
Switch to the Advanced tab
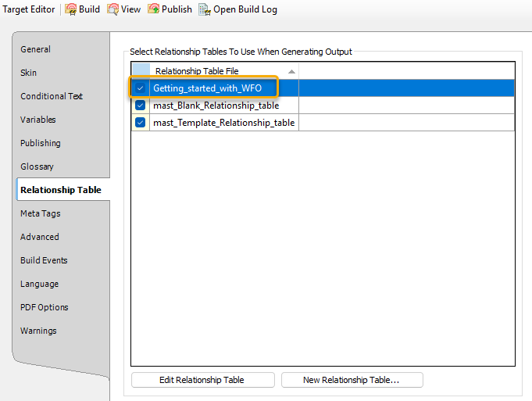coord(40,237)
